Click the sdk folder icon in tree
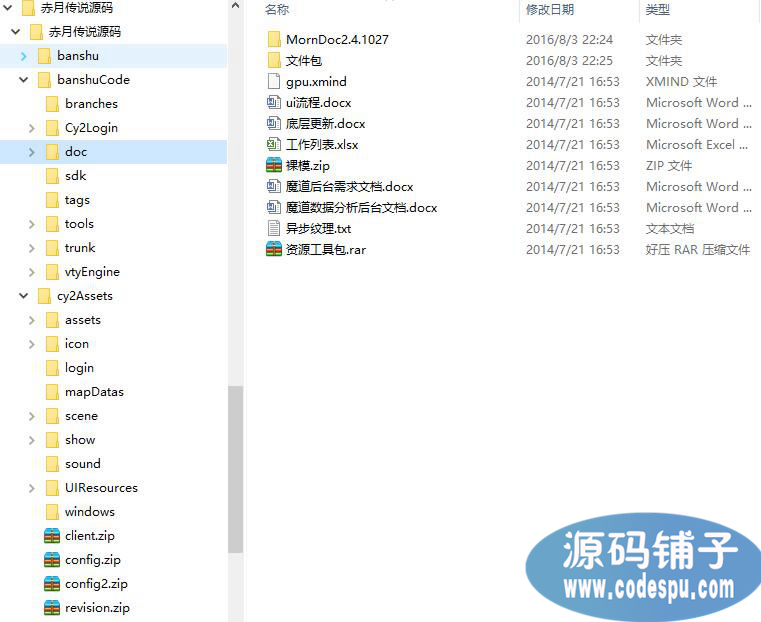Image resolution: width=761 pixels, height=622 pixels. coord(52,176)
